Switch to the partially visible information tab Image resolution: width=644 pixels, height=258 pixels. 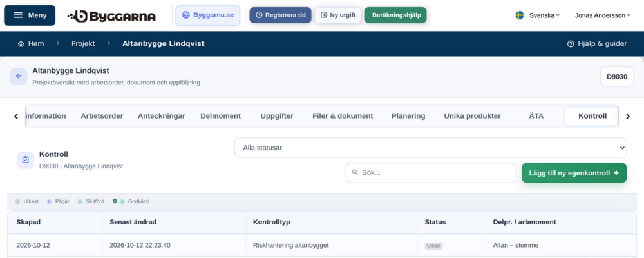pyautogui.click(x=46, y=116)
